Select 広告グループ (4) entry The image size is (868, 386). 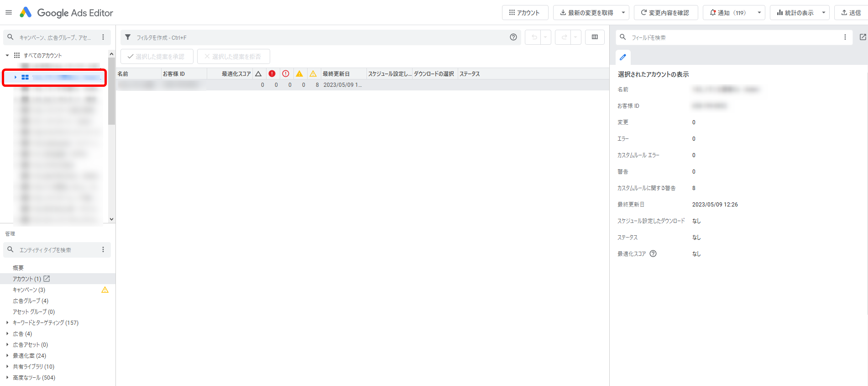tap(31, 301)
